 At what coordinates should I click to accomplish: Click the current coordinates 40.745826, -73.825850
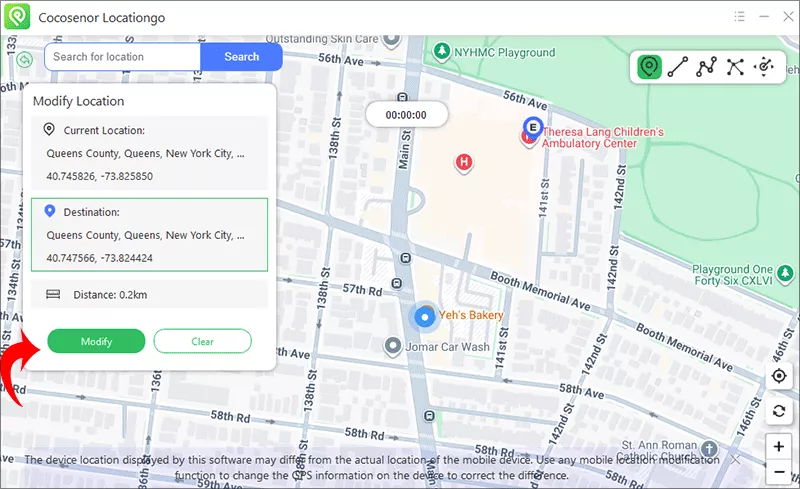[99, 176]
